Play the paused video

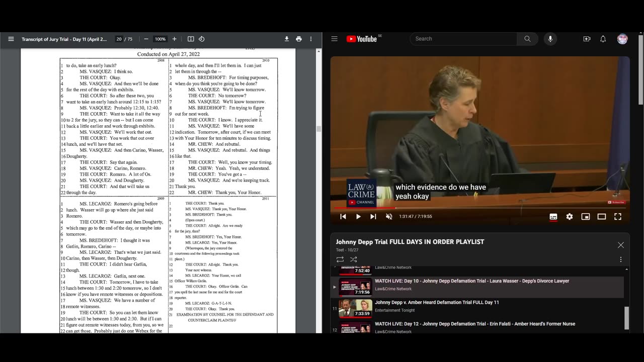[x=358, y=217]
